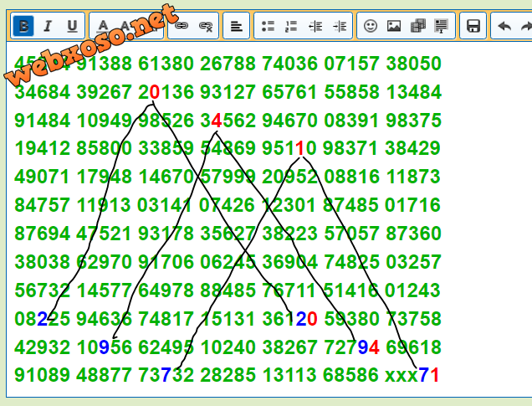Insert a bulleted list
Viewport: 532px width, 406px height.
point(268,26)
